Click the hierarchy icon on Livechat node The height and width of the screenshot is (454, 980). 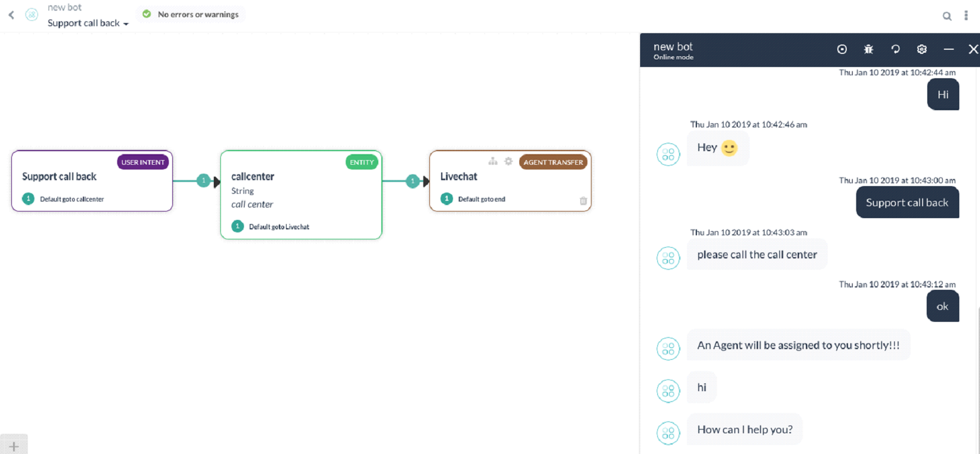[x=493, y=161]
